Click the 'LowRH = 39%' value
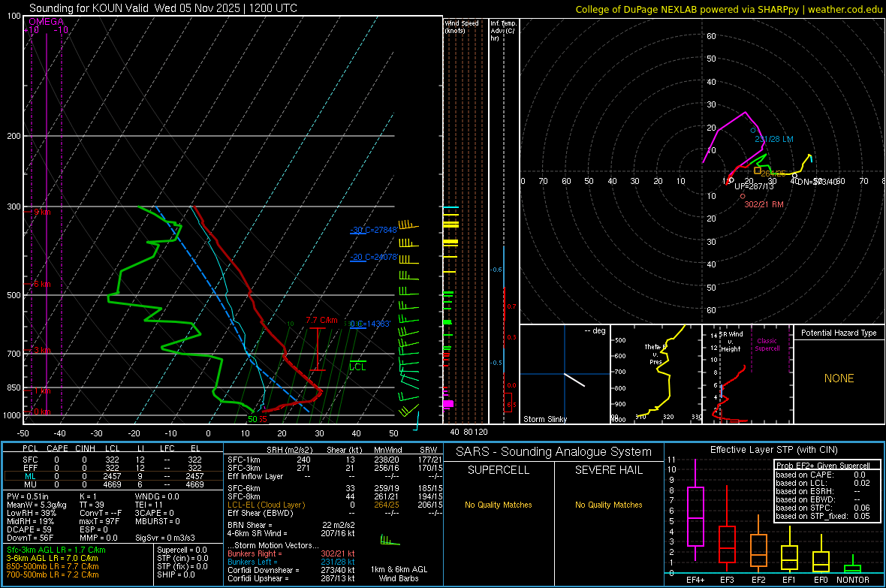 (x=32, y=513)
